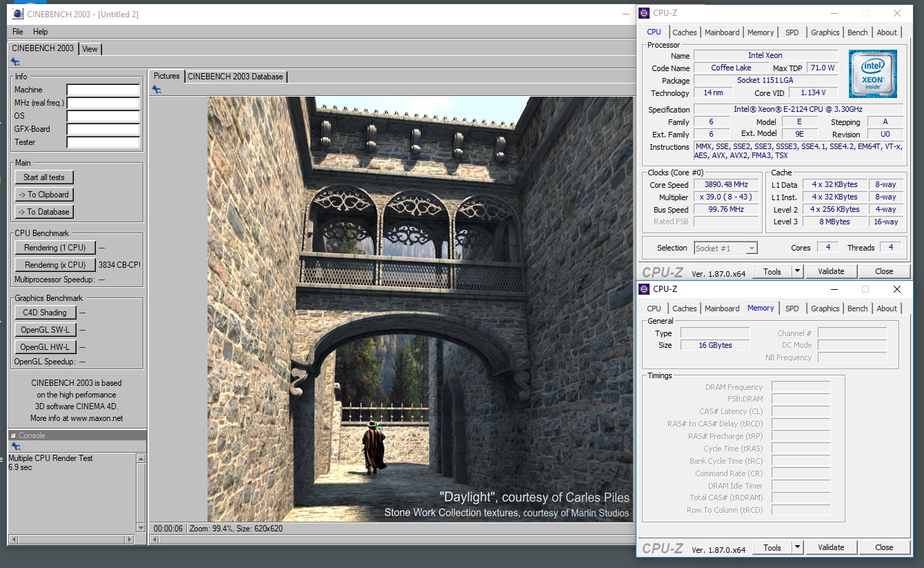The image size is (924, 568).
Task: Click Close button in bottom CPU-Z window
Action: click(x=884, y=547)
